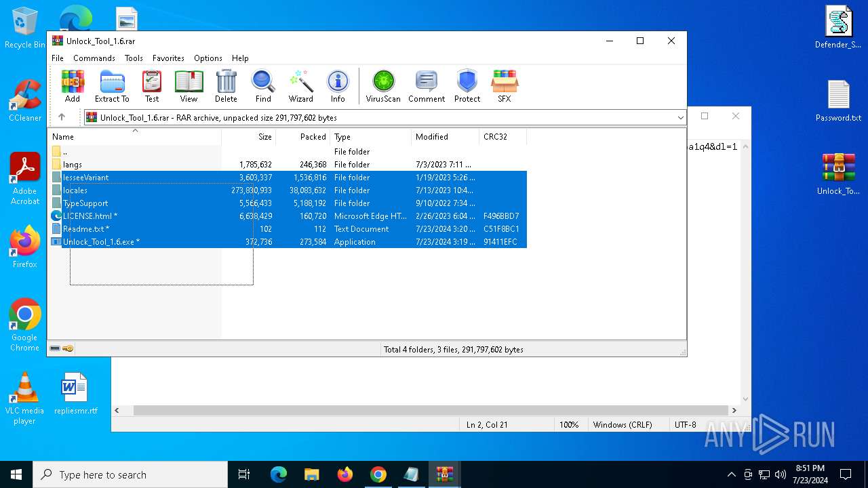Image resolution: width=868 pixels, height=488 pixels.
Task: Run VirusScan on the archive
Action: [x=383, y=86]
